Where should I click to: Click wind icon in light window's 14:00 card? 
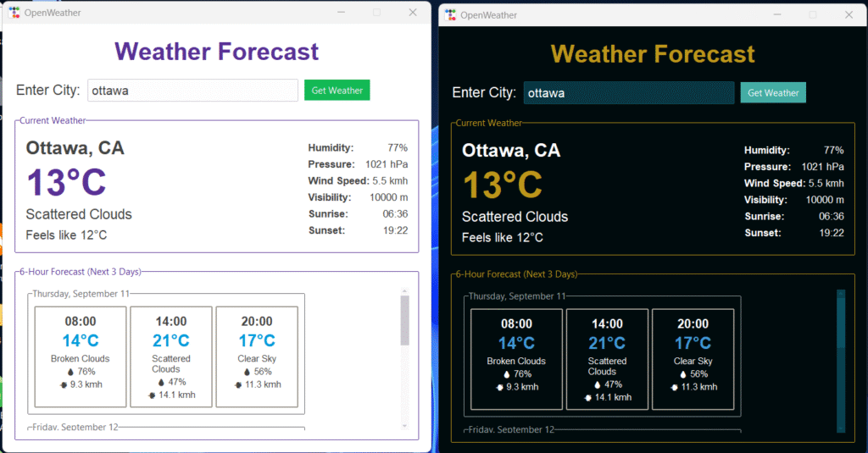(152, 395)
